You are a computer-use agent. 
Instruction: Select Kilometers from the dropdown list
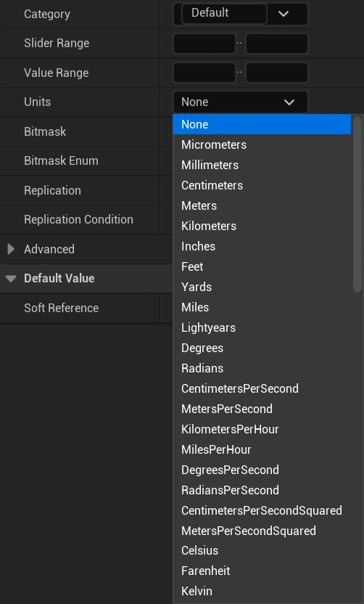click(262, 226)
